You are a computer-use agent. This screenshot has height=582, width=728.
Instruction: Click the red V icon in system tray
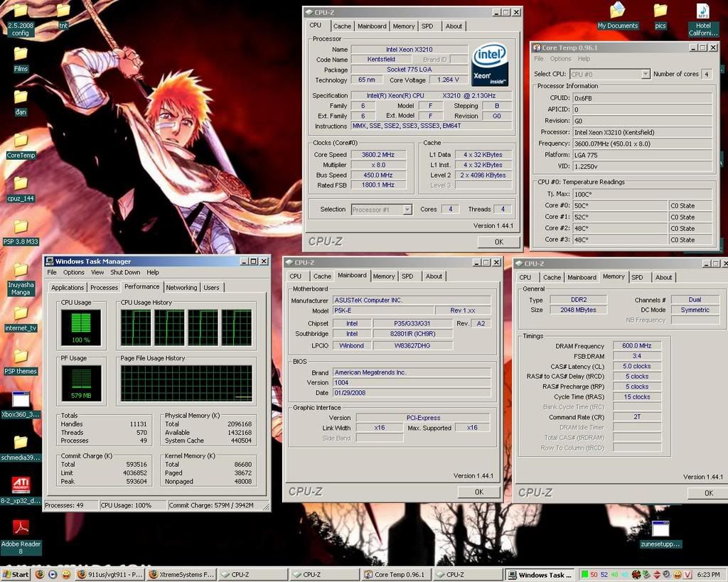pyautogui.click(x=687, y=575)
